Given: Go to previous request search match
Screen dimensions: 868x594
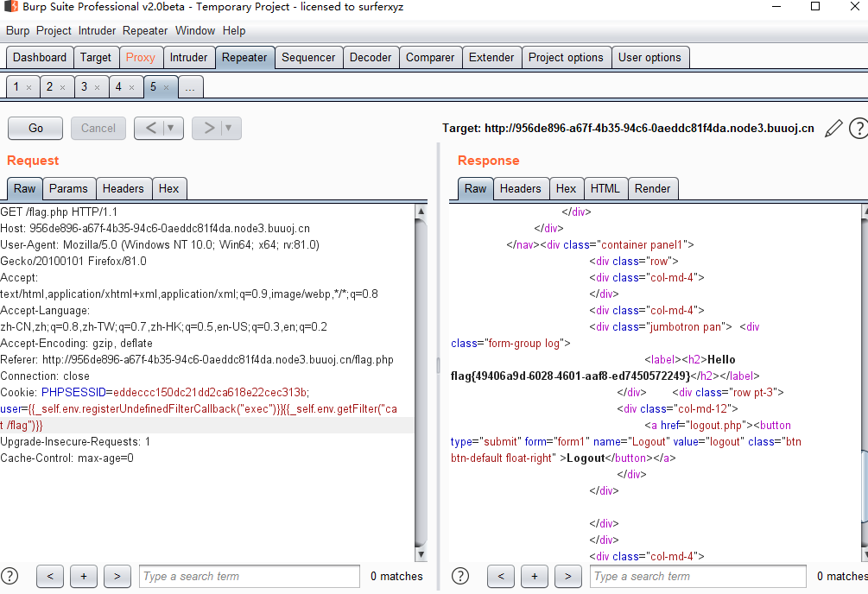Looking at the screenshot, I should (x=50, y=576).
